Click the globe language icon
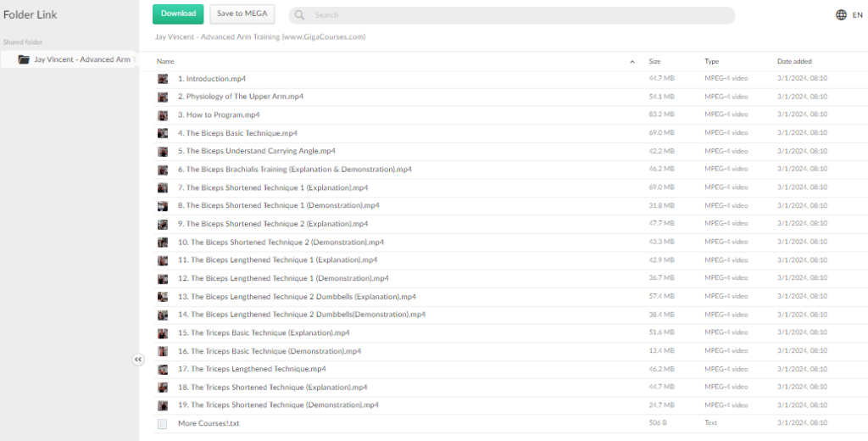This screenshot has height=441, width=868. (841, 14)
